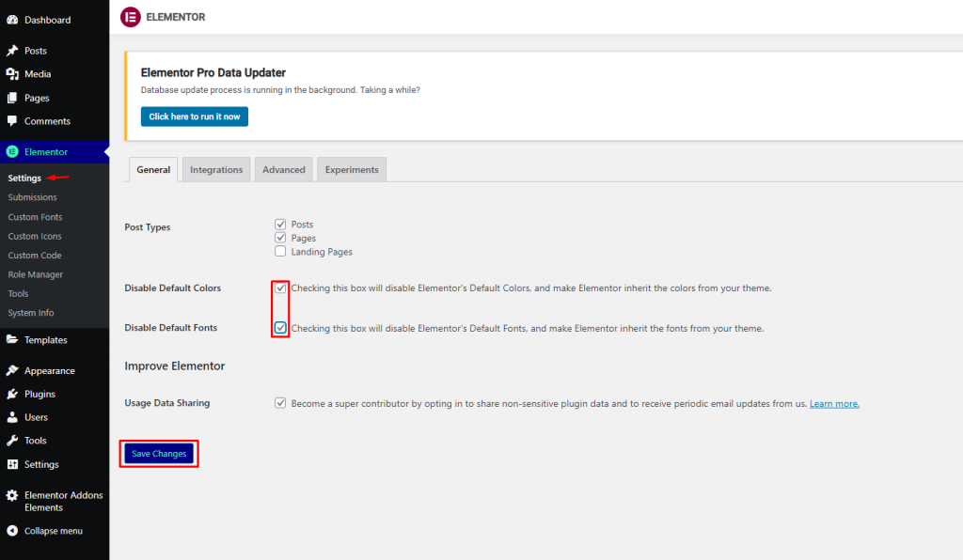963x560 pixels.
Task: Open Media via its sidebar icon
Action: (12, 74)
